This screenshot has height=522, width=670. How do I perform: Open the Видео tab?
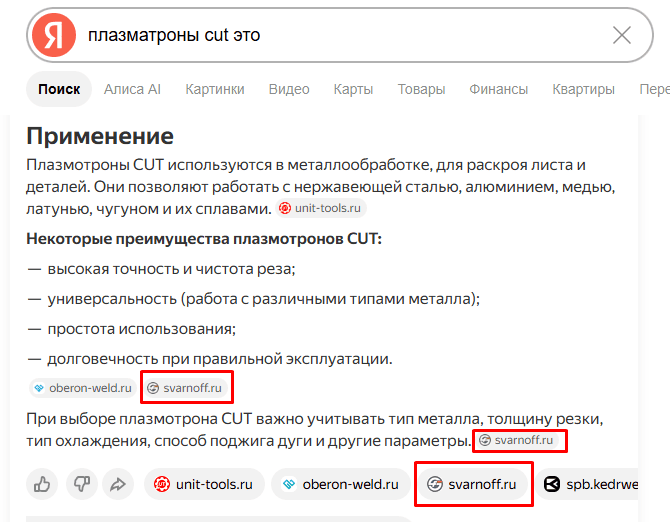tap(289, 89)
